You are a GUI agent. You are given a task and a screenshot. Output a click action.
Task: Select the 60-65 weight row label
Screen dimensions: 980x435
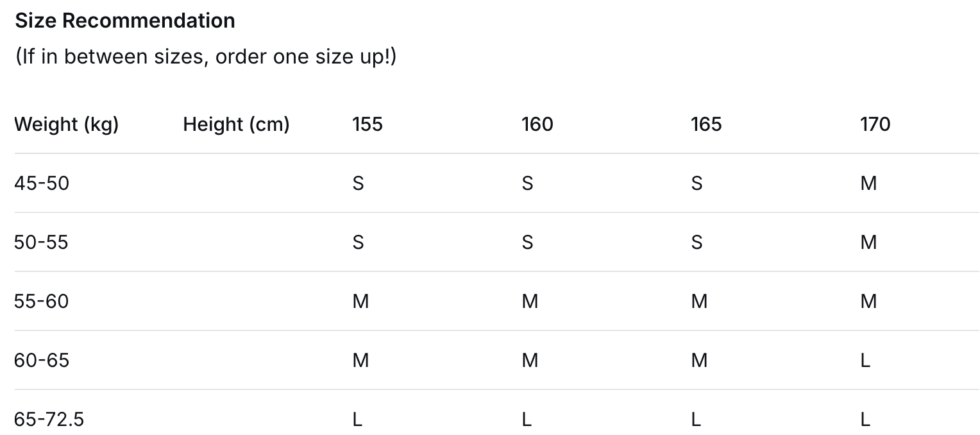(42, 361)
